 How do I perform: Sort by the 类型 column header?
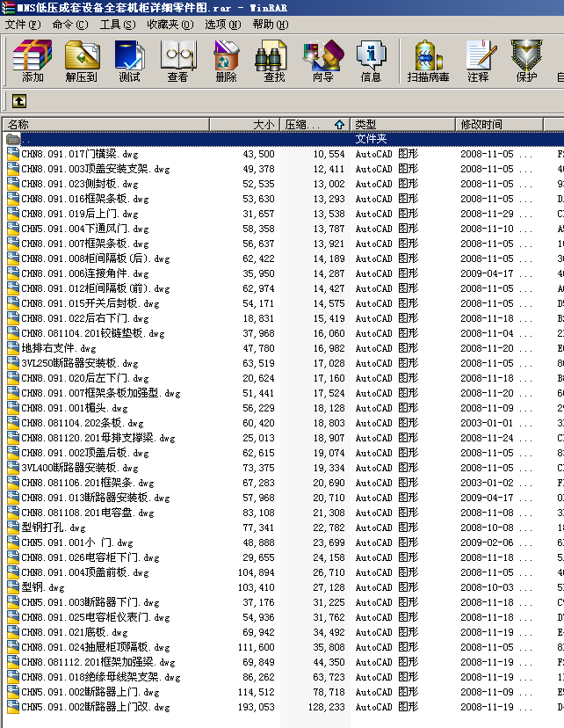tap(402, 125)
